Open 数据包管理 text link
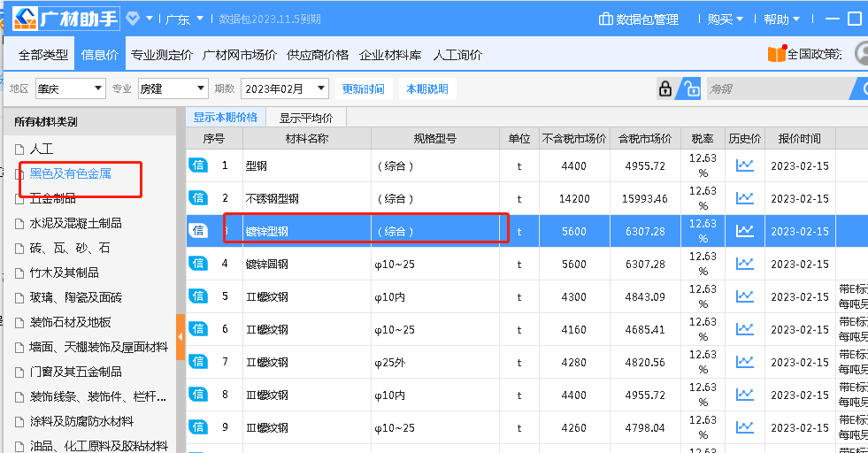868x453 pixels. pos(647,19)
